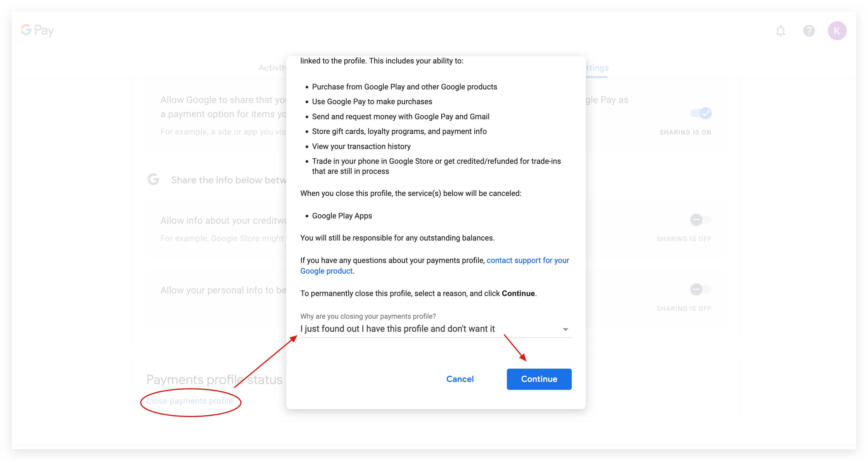Click the Payments profile status heading
This screenshot has height=461, width=868.
[x=214, y=380]
